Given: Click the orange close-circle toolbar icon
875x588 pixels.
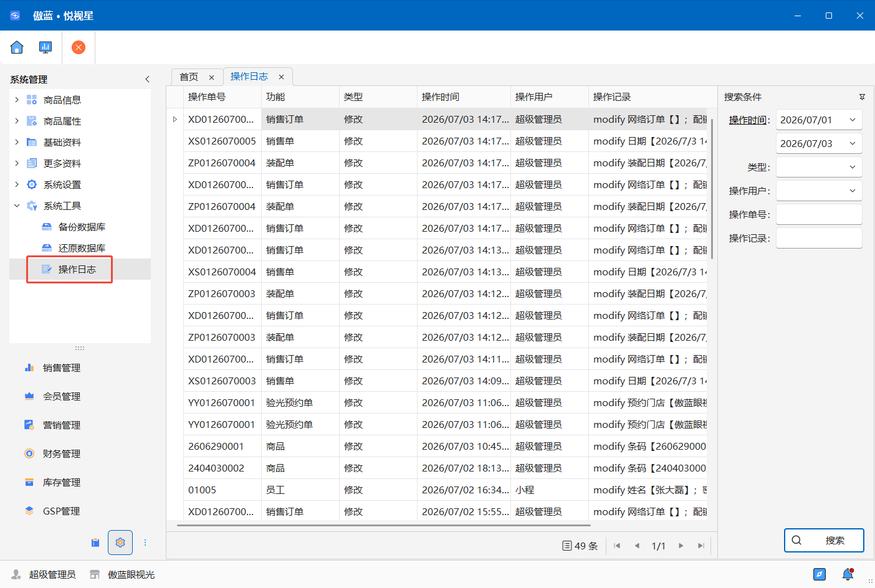Looking at the screenshot, I should (x=79, y=47).
